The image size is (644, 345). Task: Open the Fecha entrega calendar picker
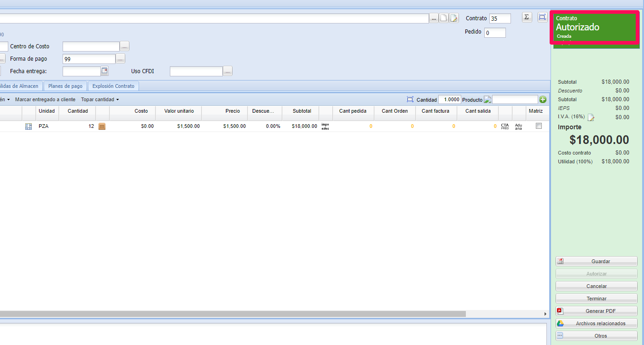104,71
